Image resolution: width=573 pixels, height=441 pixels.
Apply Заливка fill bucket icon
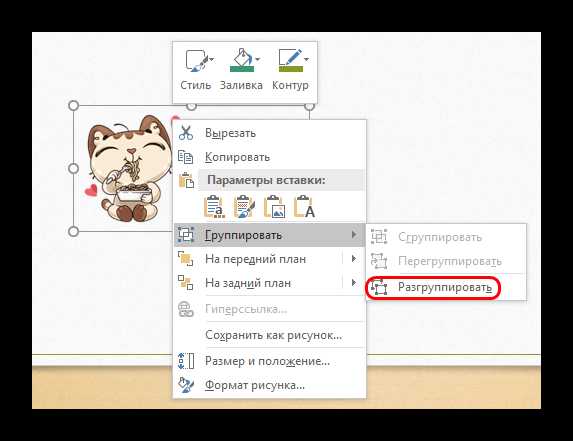point(242,60)
